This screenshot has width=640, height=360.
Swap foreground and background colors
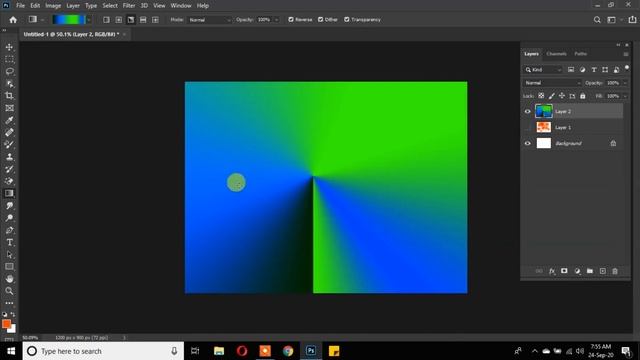tap(13, 314)
